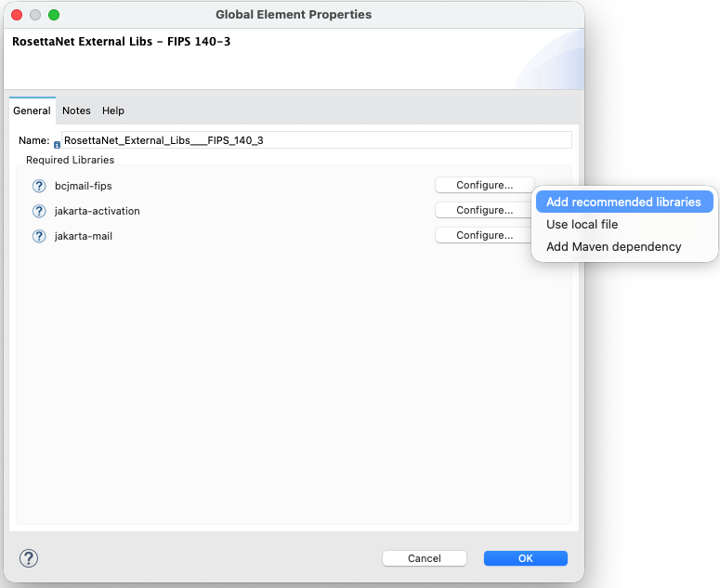Screen dimensions: 720x588
Task: Click the help icon beside jakarta-activation
Action: [x=39, y=211]
